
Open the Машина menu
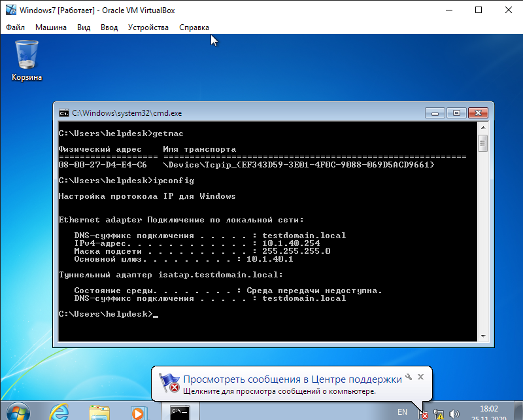(51, 27)
